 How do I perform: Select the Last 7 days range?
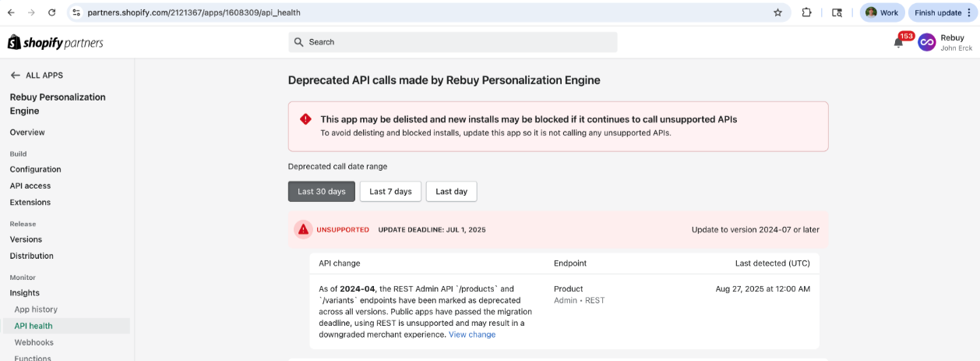click(x=390, y=191)
